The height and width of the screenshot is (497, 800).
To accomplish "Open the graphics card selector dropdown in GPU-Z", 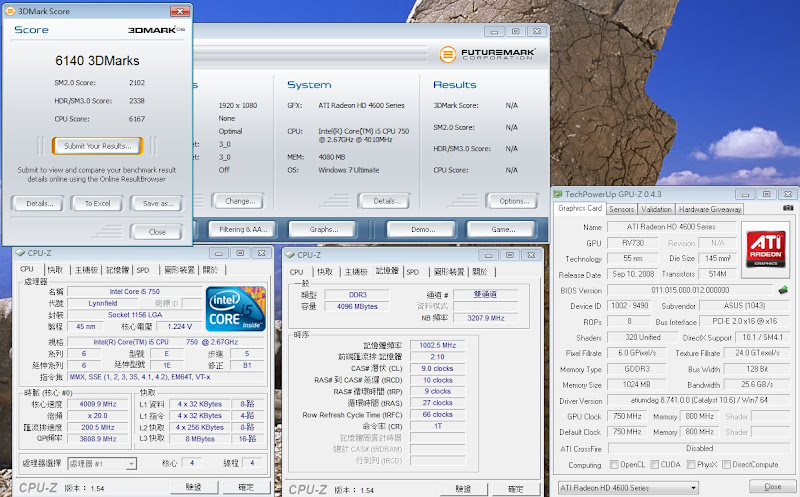I will coord(628,487).
